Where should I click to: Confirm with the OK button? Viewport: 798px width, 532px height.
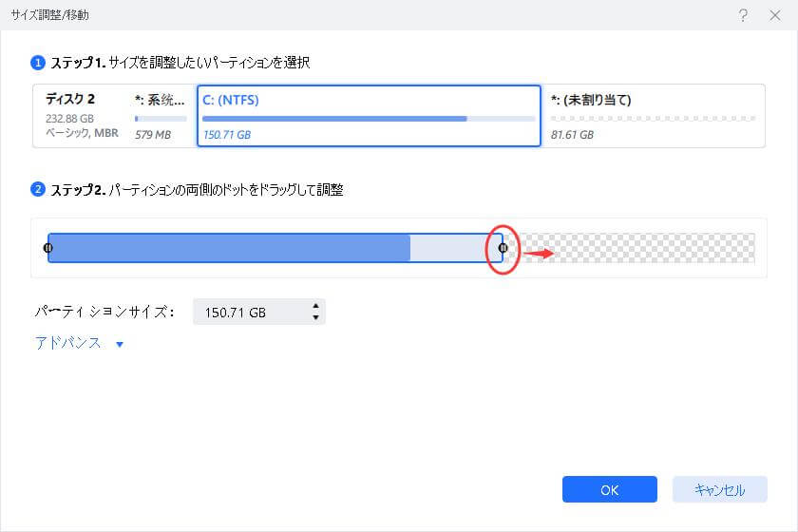609,490
